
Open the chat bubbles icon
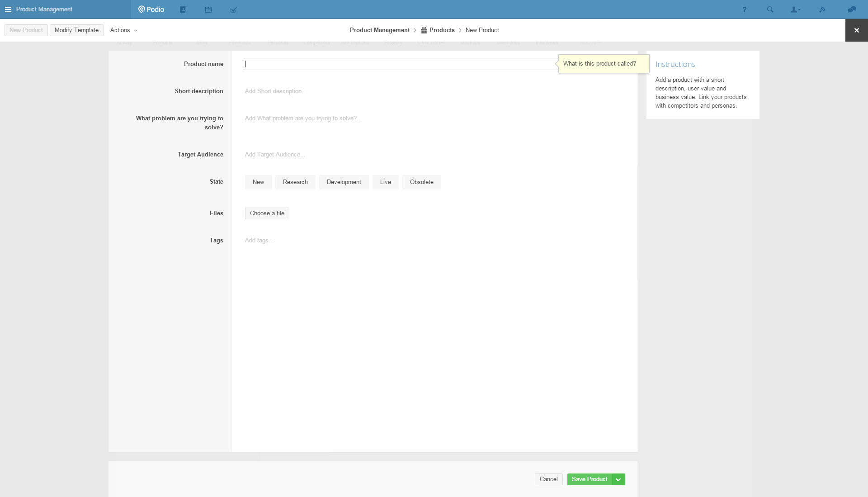[x=852, y=9]
